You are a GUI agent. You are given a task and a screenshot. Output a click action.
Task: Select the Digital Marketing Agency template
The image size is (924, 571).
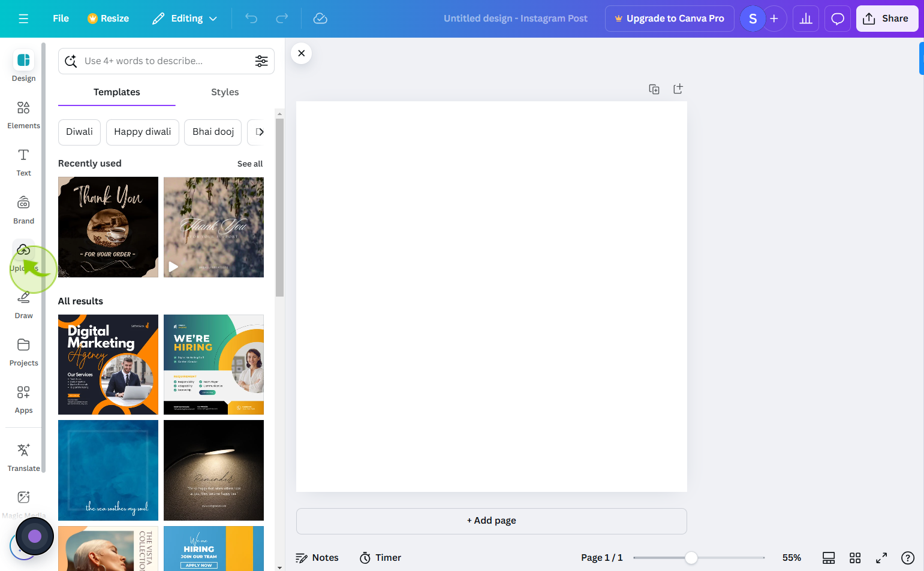point(108,364)
